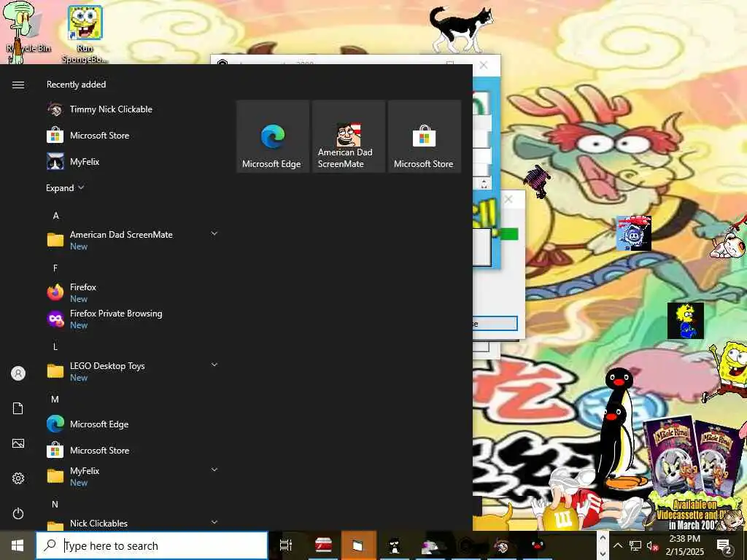Screen dimensions: 747x560
Task: Open the red archive app on taskbar
Action: 323,545
